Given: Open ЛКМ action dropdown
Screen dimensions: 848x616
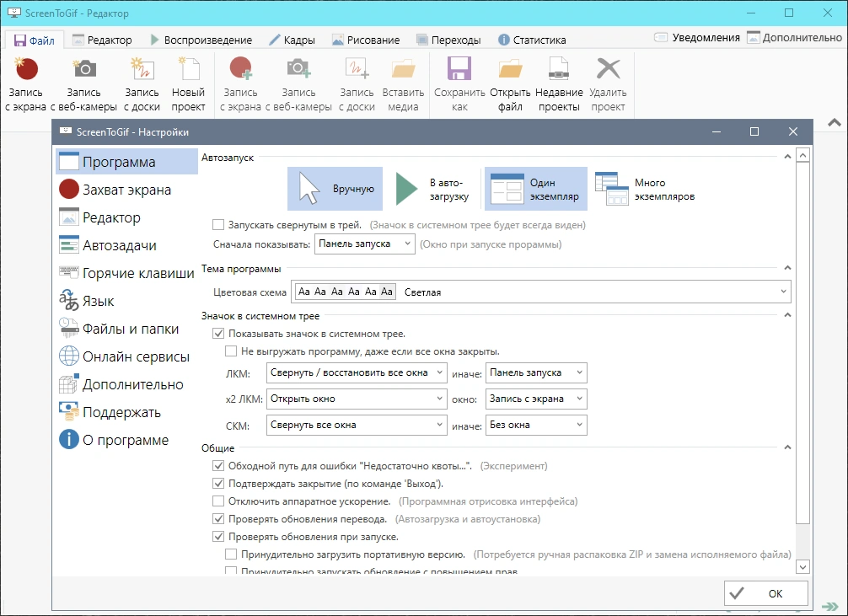Looking at the screenshot, I should 357,372.
